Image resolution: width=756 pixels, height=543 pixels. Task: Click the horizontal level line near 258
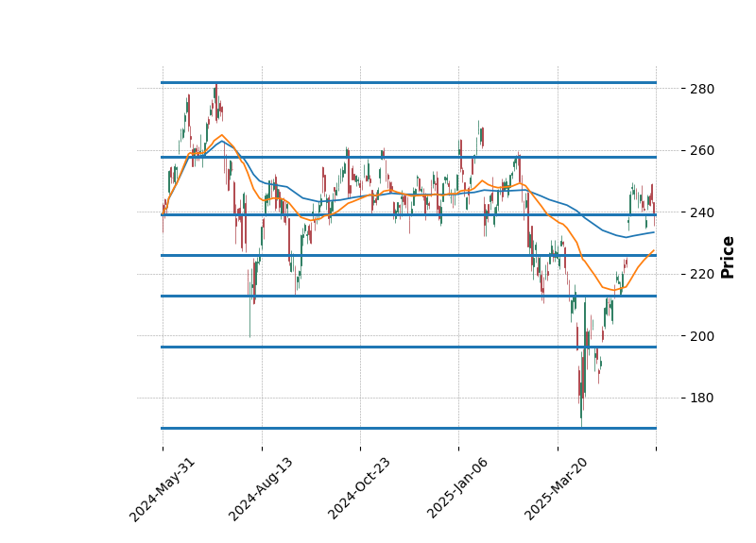(x=408, y=157)
